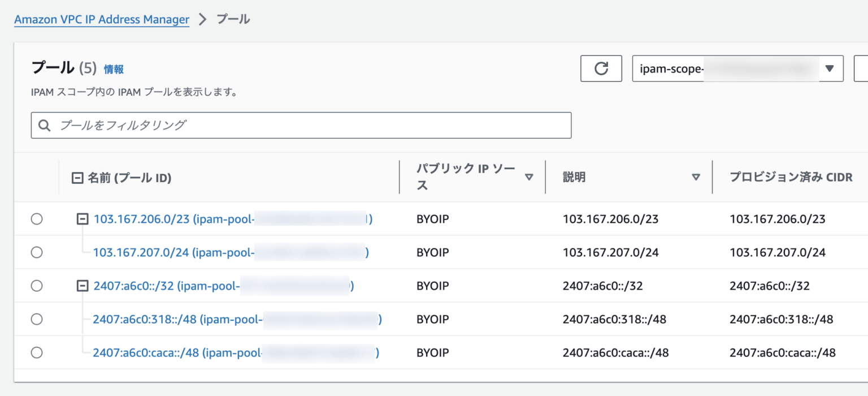Click the refresh icon to reload pools

pyautogui.click(x=601, y=68)
